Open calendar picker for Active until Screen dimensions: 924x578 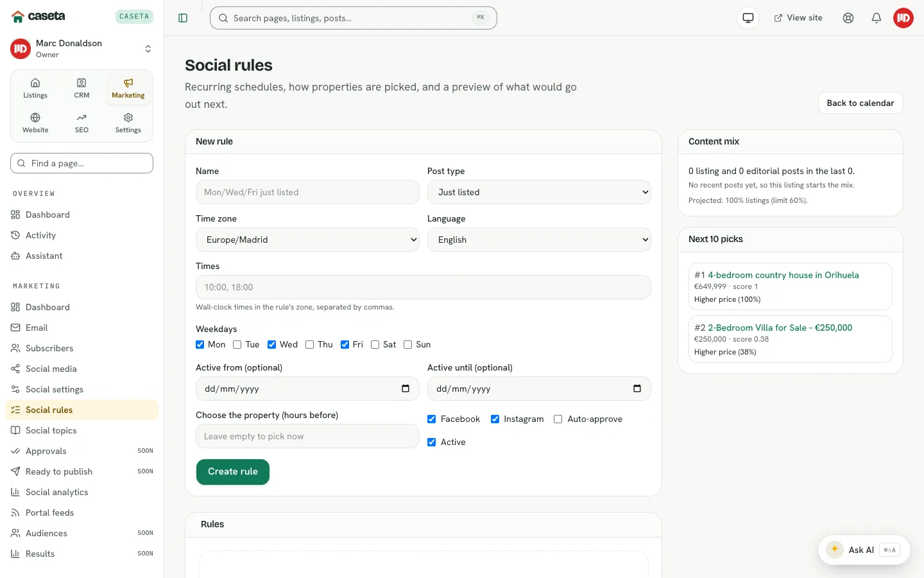637,389
